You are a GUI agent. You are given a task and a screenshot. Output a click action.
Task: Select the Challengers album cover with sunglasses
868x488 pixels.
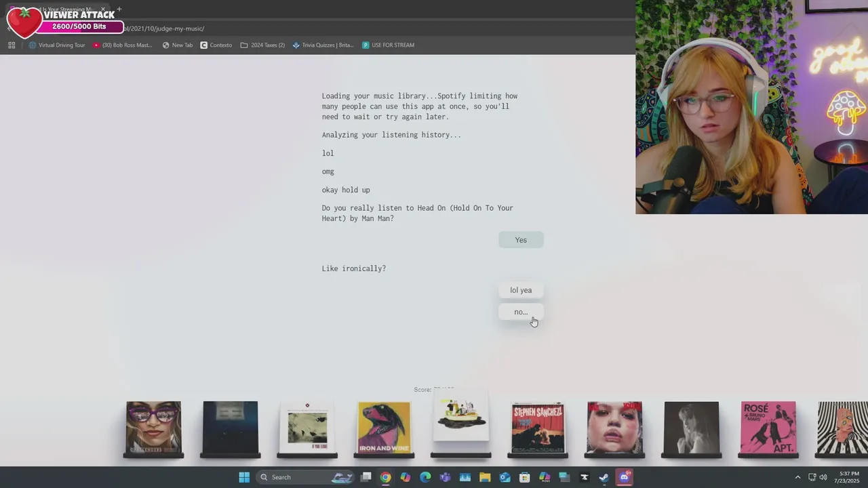pyautogui.click(x=153, y=427)
